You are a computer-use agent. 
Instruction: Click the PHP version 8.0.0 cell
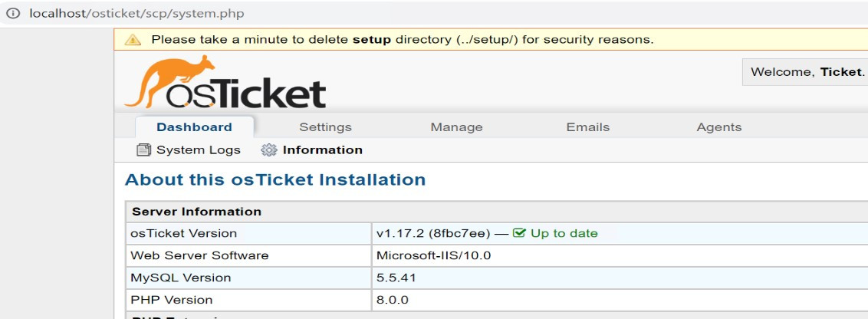pos(393,300)
